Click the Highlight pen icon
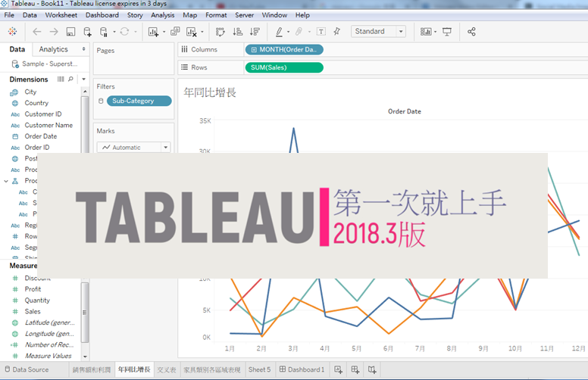This screenshot has height=380, width=588. 279,32
